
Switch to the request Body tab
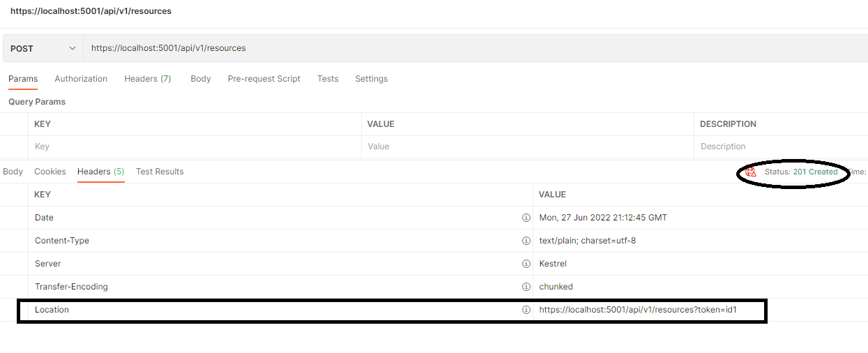tap(201, 79)
